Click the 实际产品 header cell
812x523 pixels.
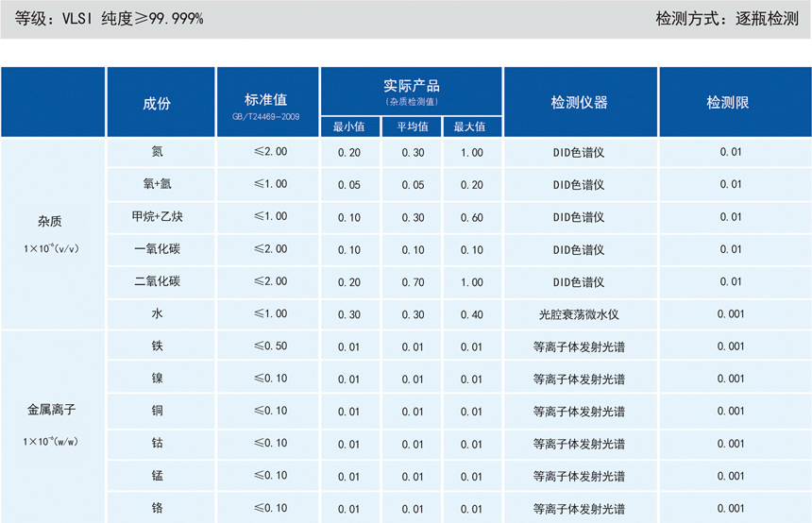pyautogui.click(x=412, y=91)
